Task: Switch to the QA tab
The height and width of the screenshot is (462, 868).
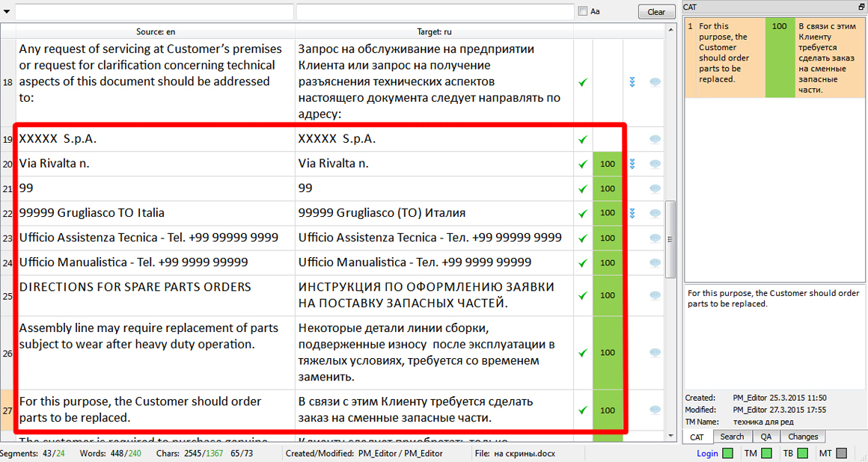Action: [x=766, y=437]
